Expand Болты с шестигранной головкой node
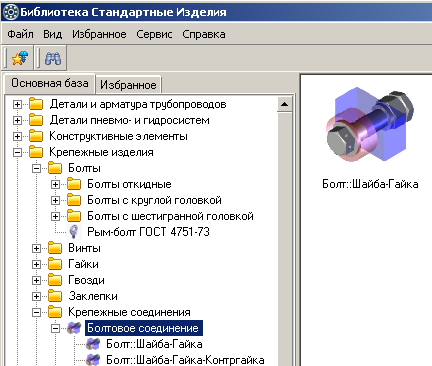This screenshot has height=366, width=432. [x=55, y=216]
